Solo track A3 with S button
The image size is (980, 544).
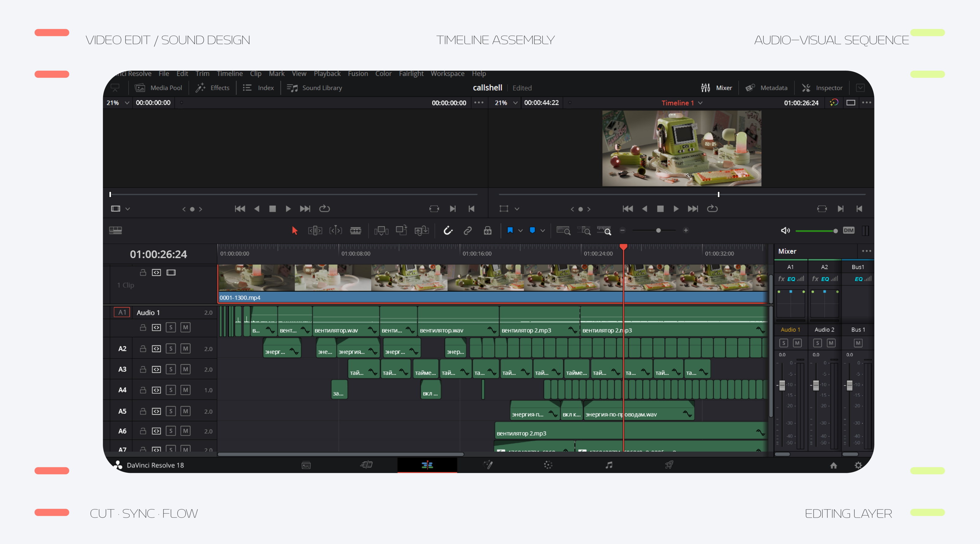(171, 370)
